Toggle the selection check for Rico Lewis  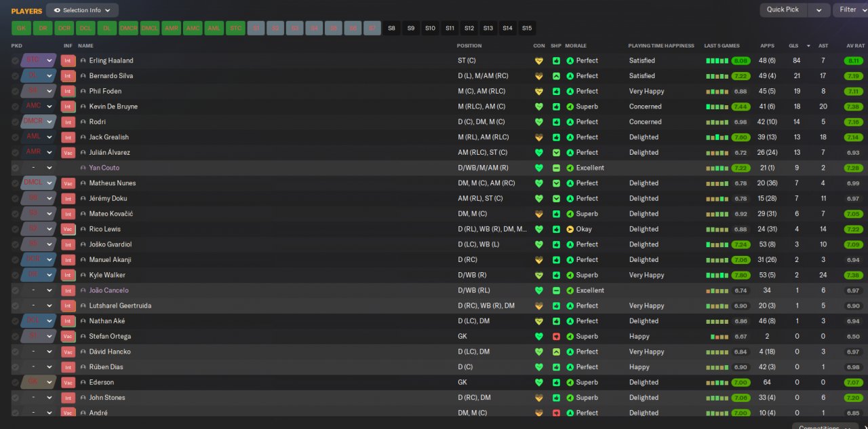pyautogui.click(x=15, y=229)
